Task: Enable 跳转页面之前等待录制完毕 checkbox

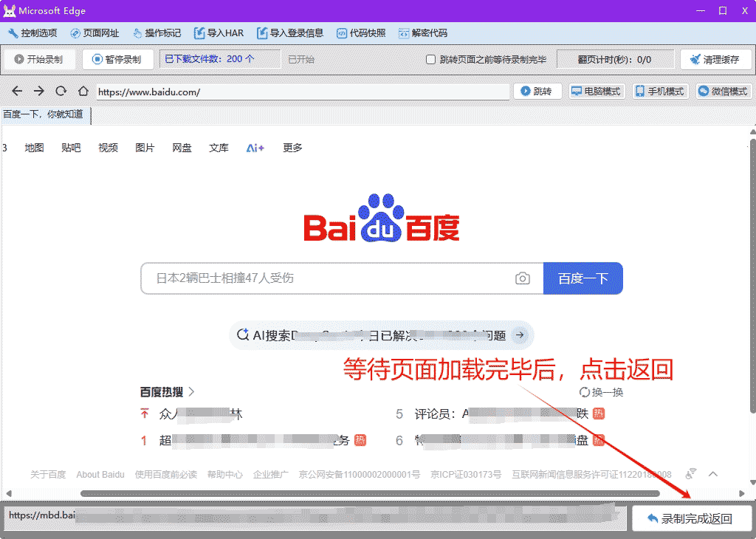Action: pos(430,59)
